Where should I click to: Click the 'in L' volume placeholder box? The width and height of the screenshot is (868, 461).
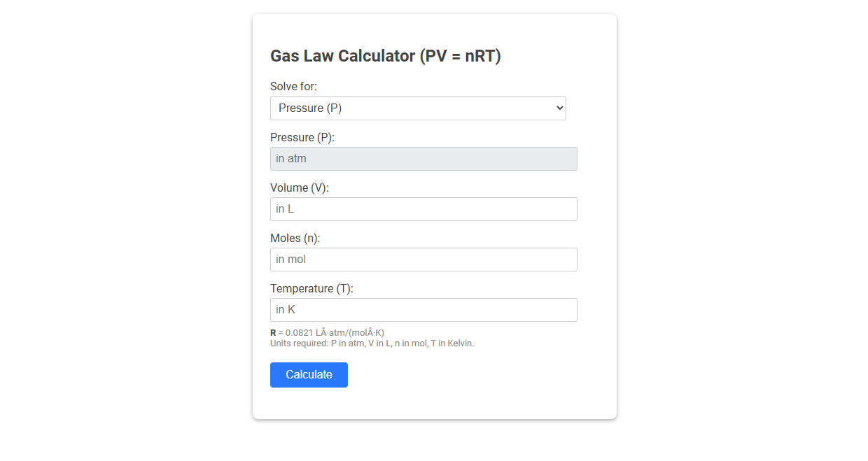[423, 208]
